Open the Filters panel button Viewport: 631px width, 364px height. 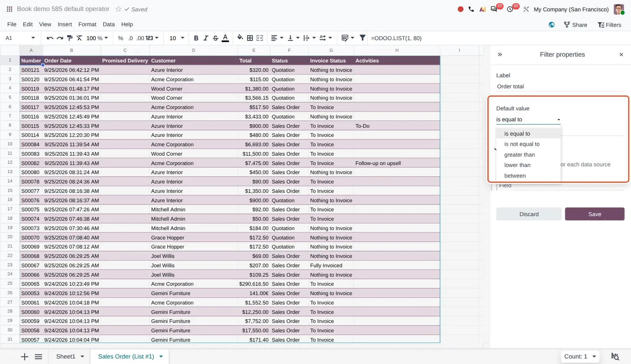[609, 25]
